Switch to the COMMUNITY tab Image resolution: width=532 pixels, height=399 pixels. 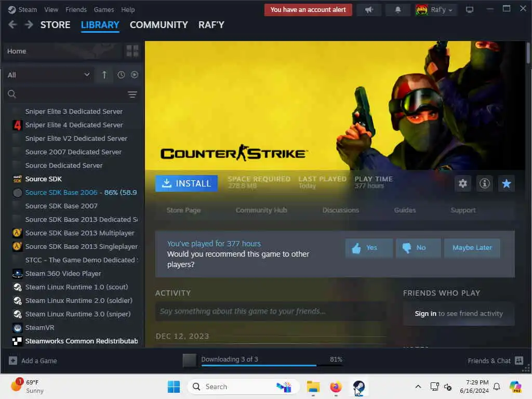click(159, 25)
